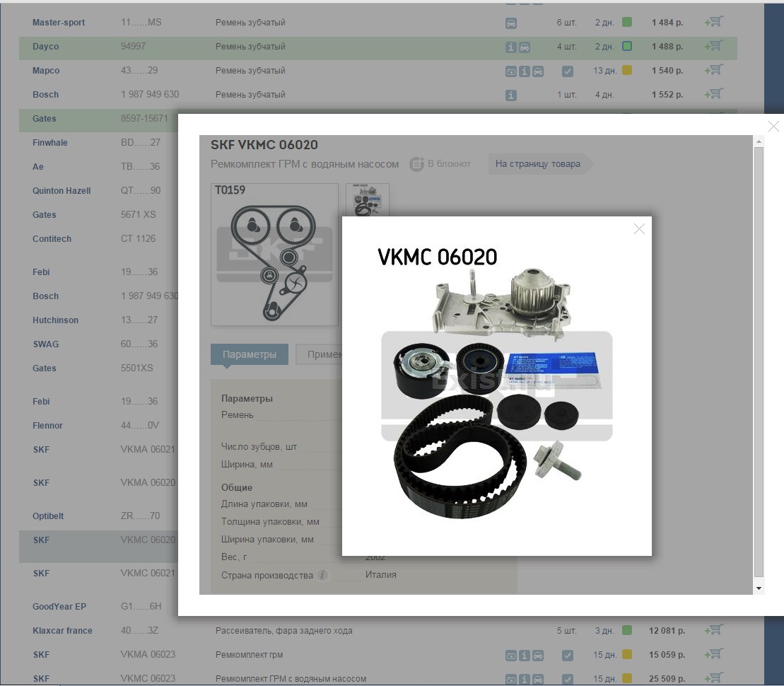Click yellow indicator in SKF VKMA 06023 row
The width and height of the screenshot is (784, 686).
pyautogui.click(x=627, y=654)
